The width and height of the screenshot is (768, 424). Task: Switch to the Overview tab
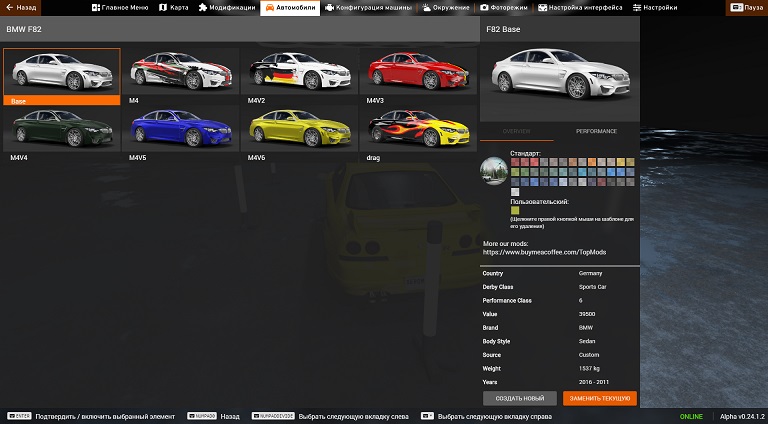coord(517,131)
